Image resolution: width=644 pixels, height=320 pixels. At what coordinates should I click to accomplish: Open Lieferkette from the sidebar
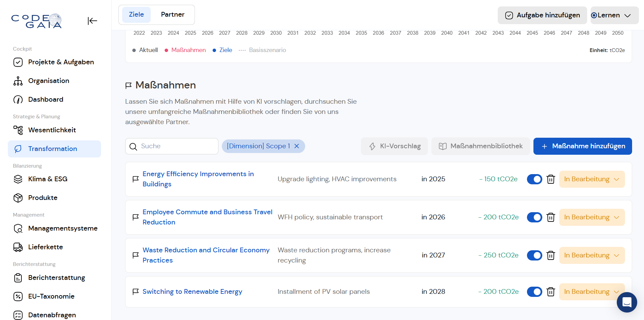tap(45, 247)
